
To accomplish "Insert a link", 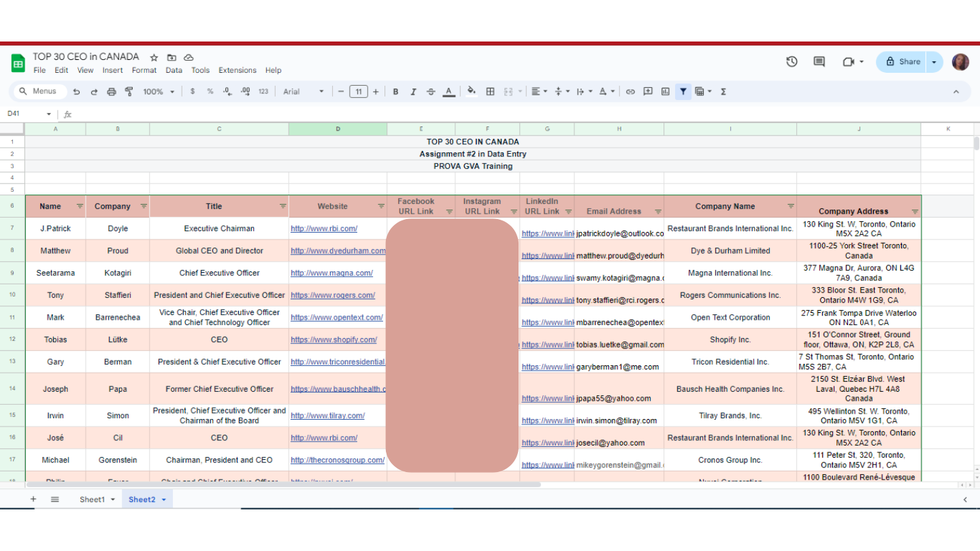I will tap(630, 92).
